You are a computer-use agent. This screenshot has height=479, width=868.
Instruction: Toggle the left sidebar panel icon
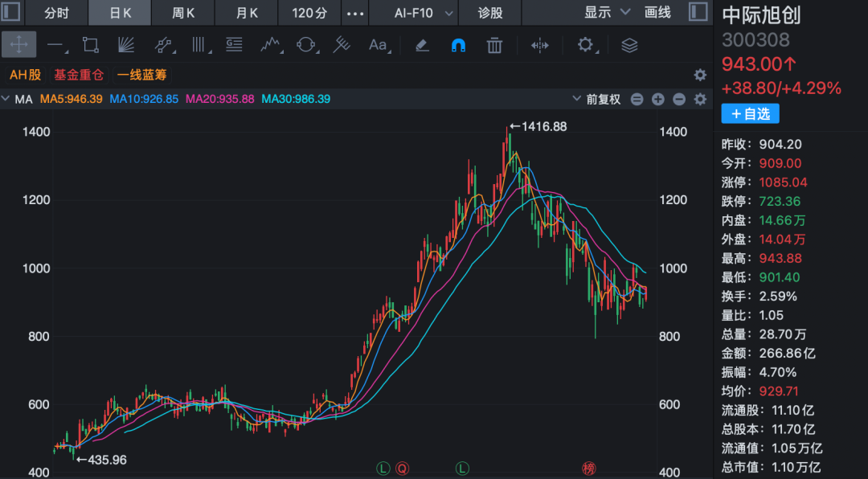[x=11, y=11]
